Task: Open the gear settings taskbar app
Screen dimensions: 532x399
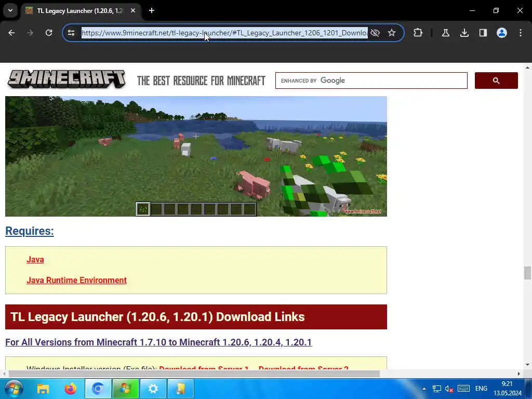Action: [153, 389]
